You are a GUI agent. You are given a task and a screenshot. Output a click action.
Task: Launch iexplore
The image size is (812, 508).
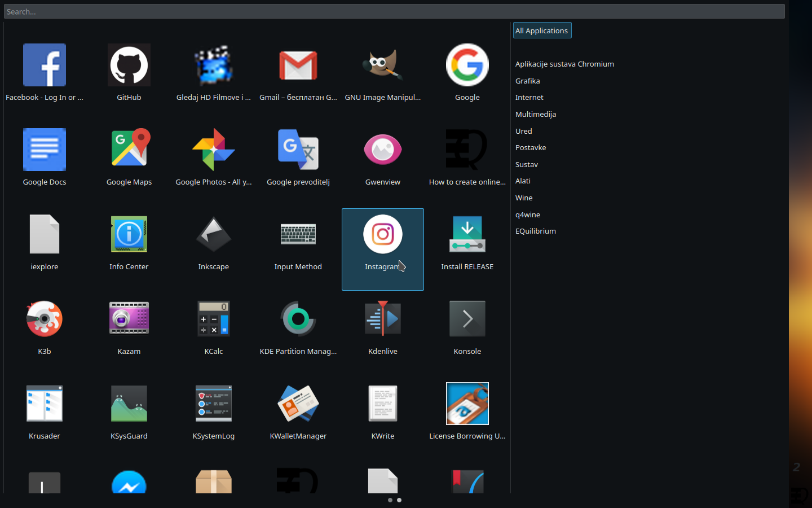coord(45,234)
